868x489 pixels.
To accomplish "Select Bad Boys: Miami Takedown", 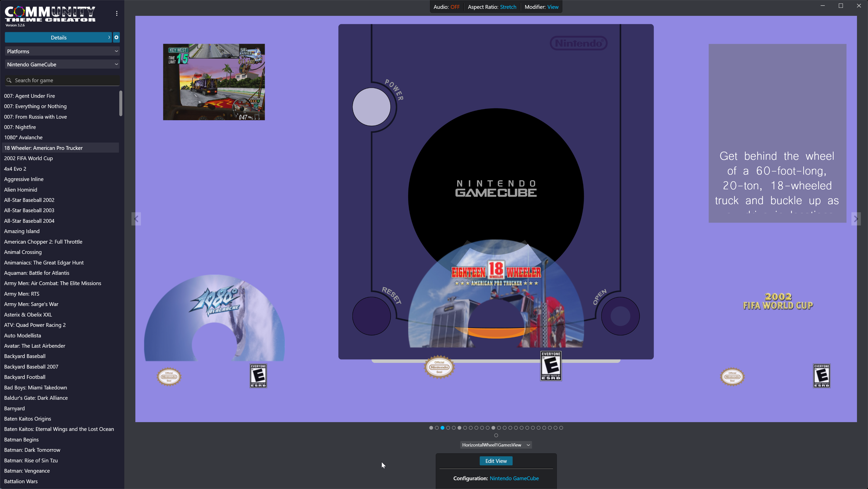I will 61,387.
